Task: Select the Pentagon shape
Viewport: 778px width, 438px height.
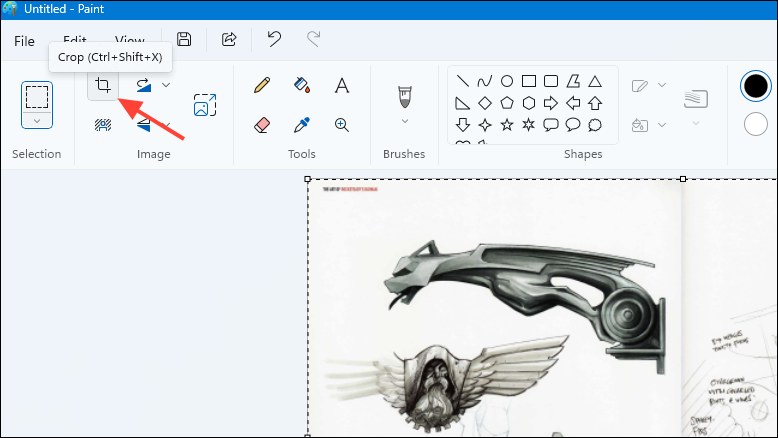Action: [507, 103]
